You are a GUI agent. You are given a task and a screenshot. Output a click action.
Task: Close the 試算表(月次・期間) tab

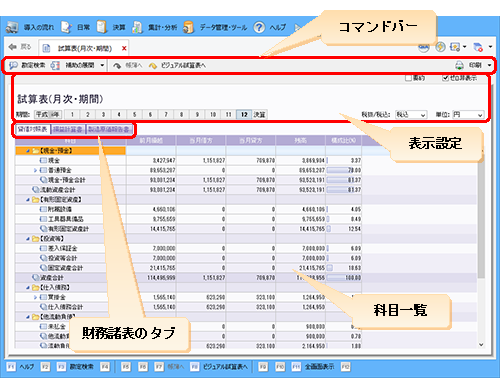click(124, 48)
